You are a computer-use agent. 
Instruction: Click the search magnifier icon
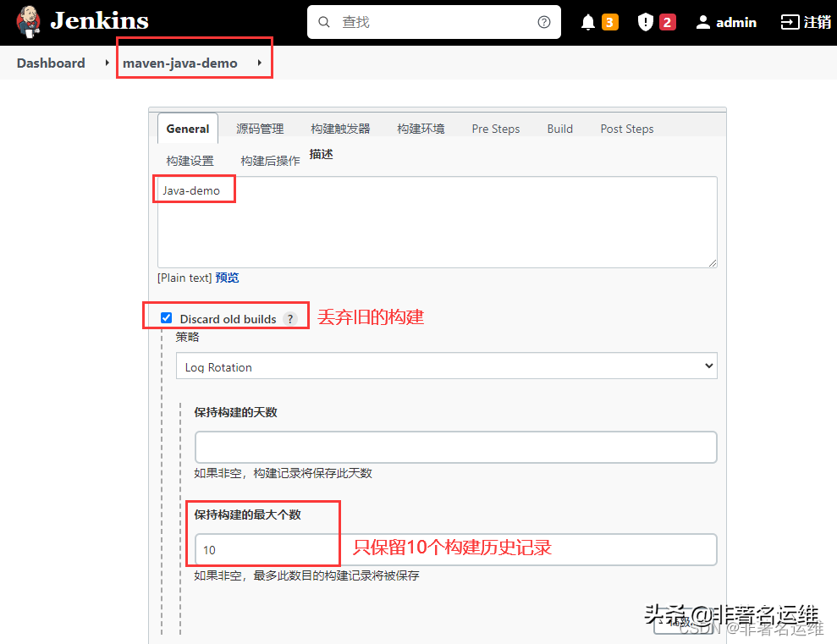pyautogui.click(x=324, y=22)
